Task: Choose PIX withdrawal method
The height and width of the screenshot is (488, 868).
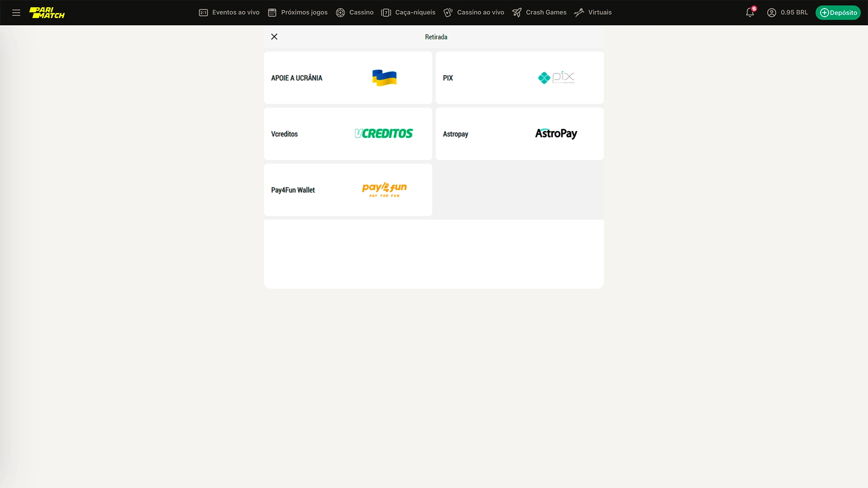Action: click(x=520, y=78)
